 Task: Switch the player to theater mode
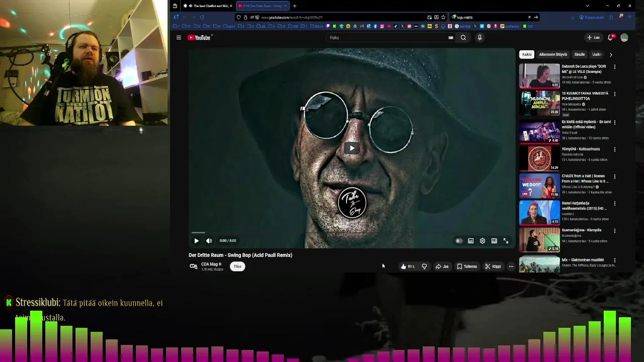coord(494,241)
